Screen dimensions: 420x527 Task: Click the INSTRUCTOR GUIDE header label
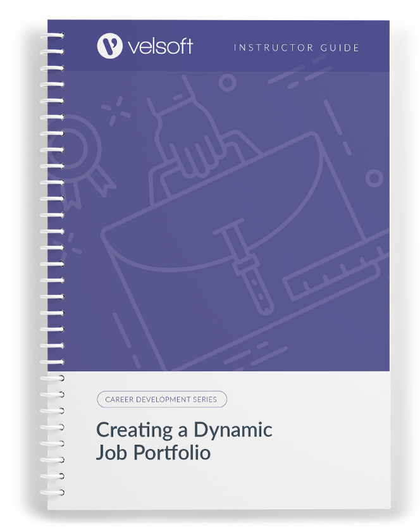tap(297, 47)
